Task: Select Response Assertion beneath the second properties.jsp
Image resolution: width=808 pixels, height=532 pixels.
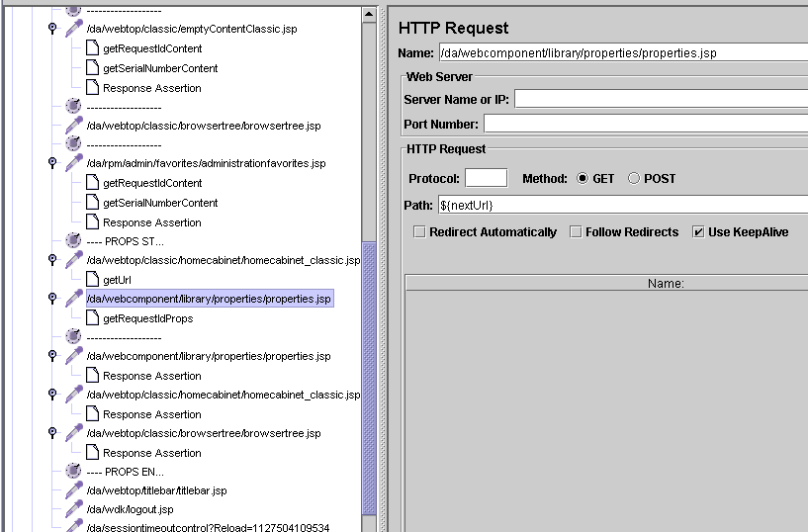Action: click(x=152, y=376)
